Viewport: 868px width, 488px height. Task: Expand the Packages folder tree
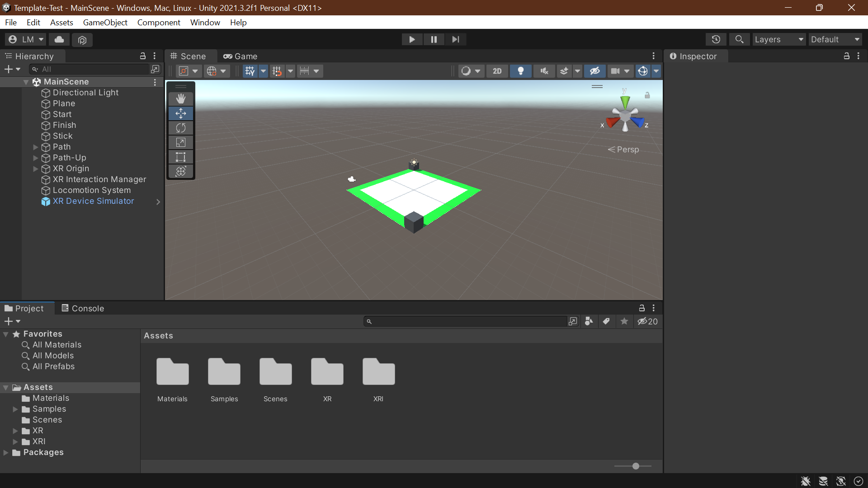[6, 452]
